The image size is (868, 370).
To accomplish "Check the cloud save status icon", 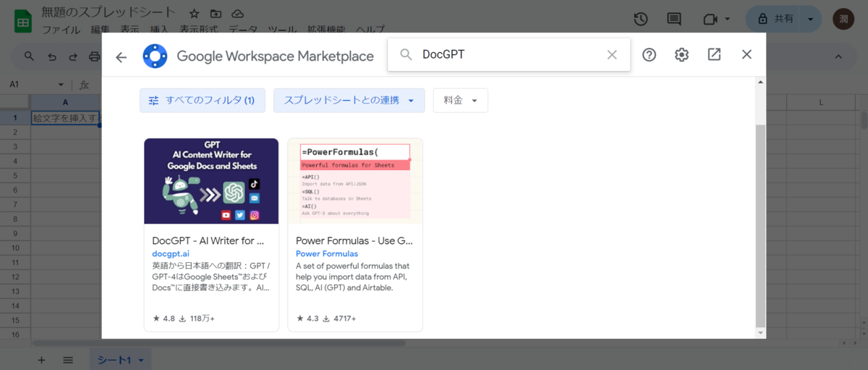I will pyautogui.click(x=237, y=14).
